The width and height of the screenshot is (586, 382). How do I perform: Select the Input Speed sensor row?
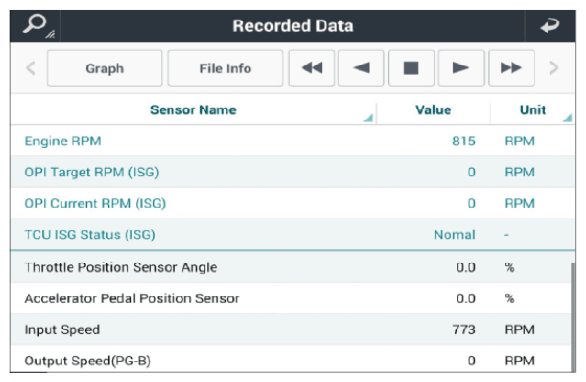291,330
